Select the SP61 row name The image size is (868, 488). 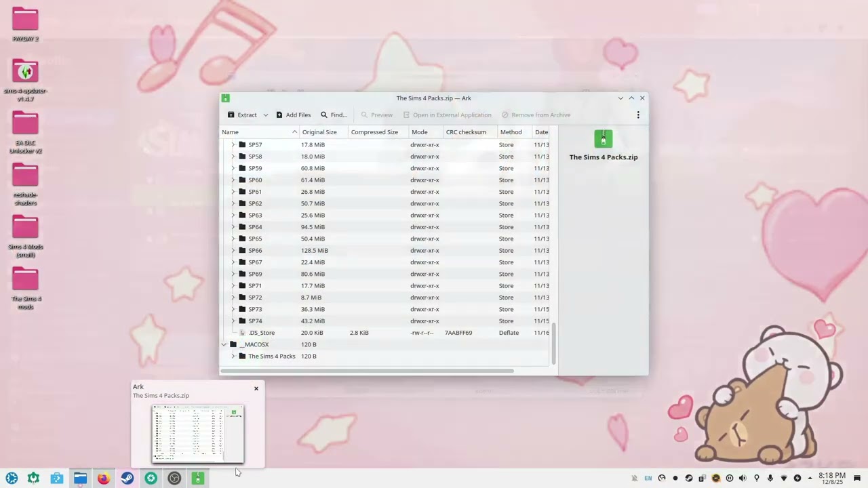tap(255, 192)
